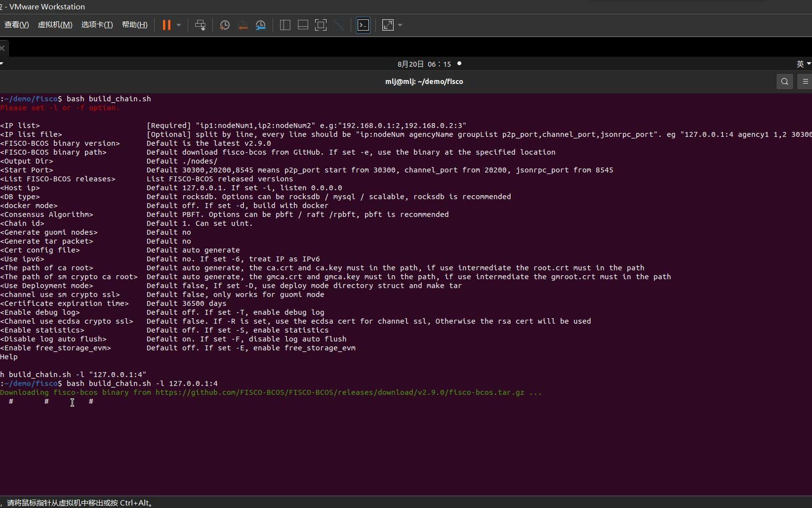Click the '<DB type>' label
The width and height of the screenshot is (812, 508).
click(20, 197)
